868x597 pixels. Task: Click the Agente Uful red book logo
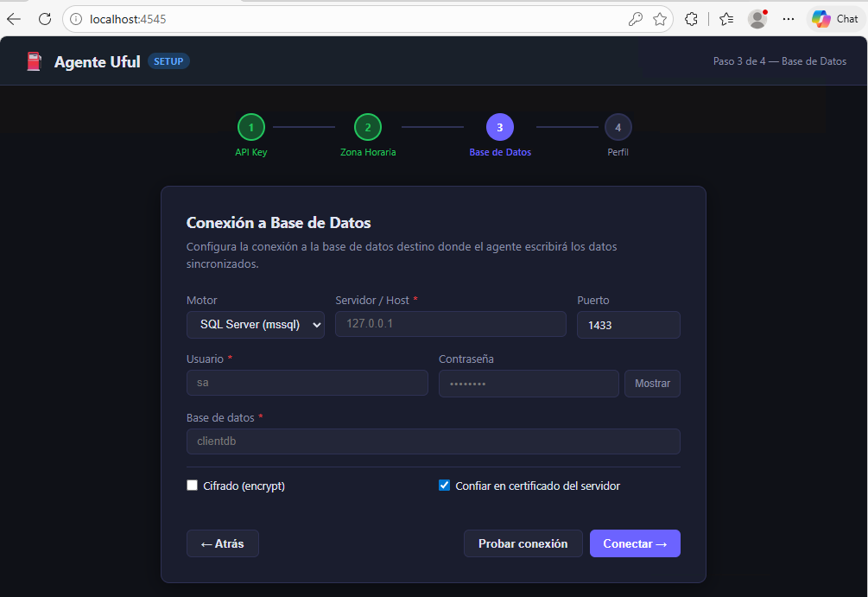[x=34, y=60]
